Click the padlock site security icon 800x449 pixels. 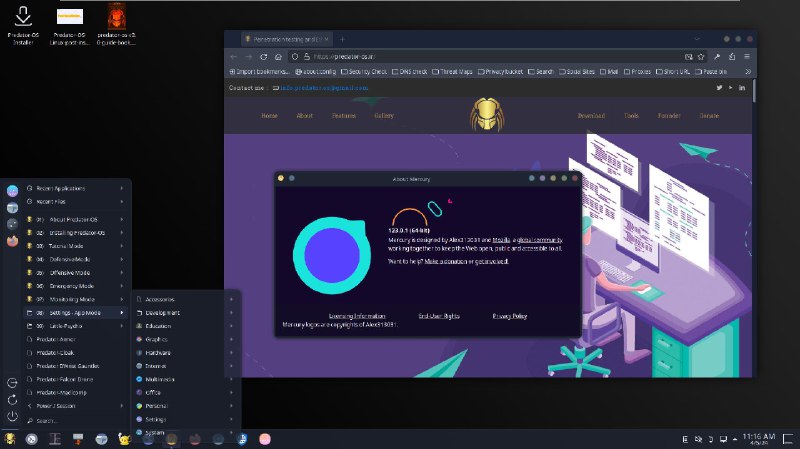pyautogui.click(x=307, y=57)
